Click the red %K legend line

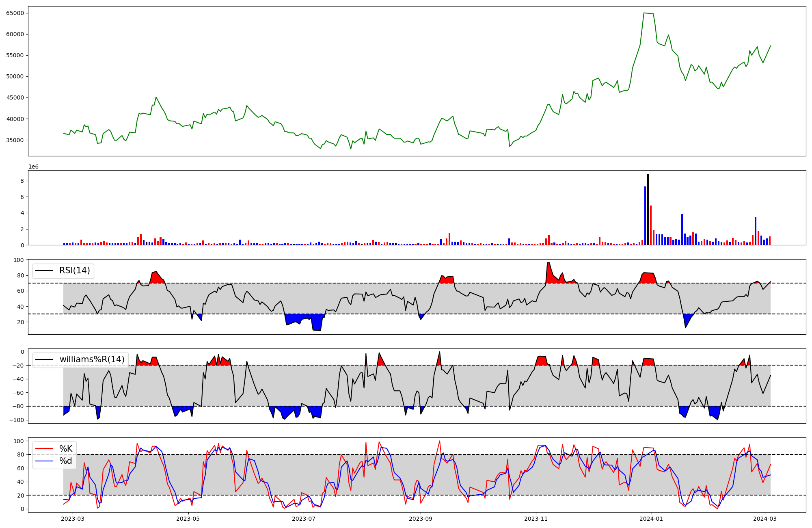tap(44, 449)
